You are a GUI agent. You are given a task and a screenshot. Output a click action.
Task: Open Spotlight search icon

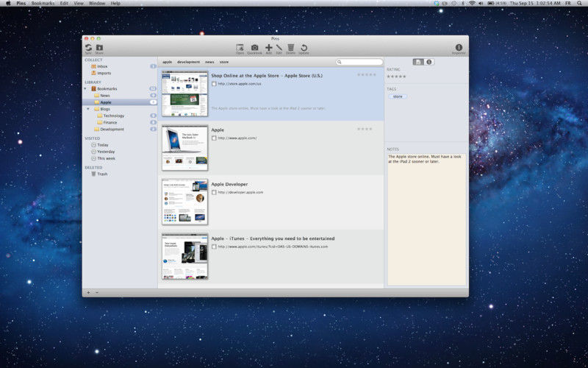click(x=580, y=4)
